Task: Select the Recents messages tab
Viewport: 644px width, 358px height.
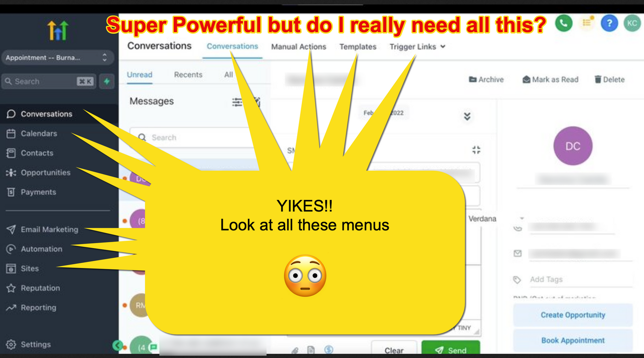Action: 188,75
